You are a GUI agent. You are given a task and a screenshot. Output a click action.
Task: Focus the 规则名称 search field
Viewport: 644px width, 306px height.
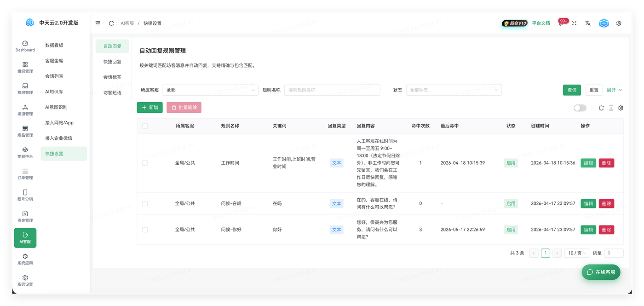point(332,90)
